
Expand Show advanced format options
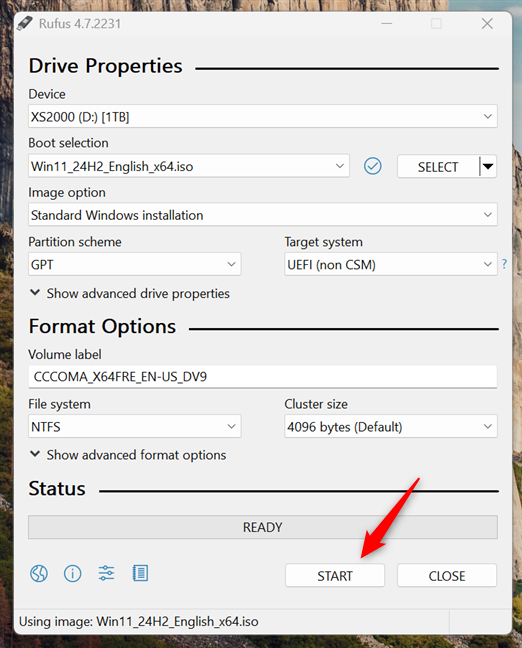click(x=128, y=455)
